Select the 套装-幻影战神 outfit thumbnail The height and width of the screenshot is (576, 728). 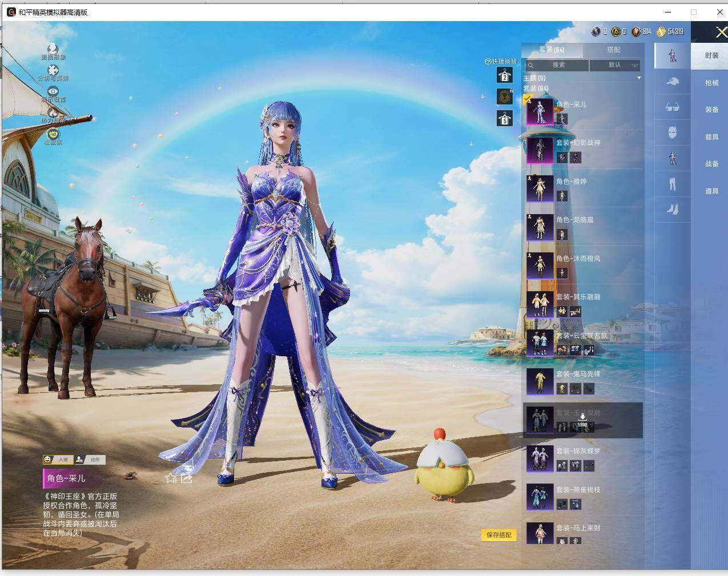(x=540, y=150)
